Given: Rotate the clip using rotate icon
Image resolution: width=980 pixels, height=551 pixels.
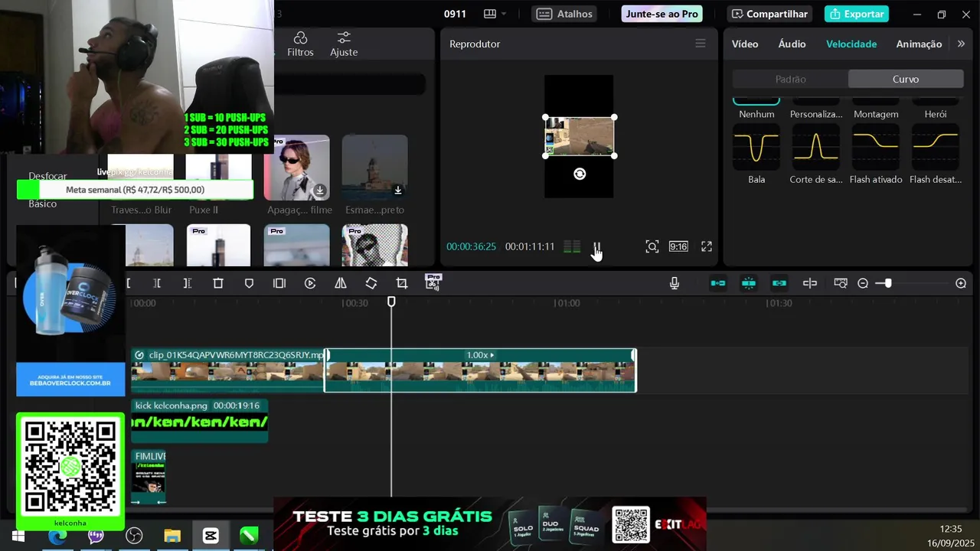Looking at the screenshot, I should [x=371, y=283].
